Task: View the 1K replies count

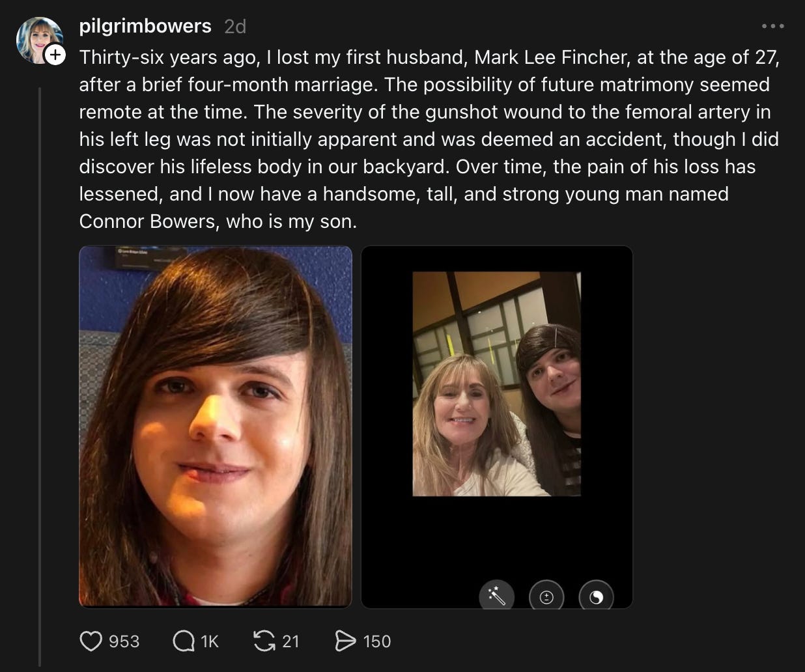Action: coord(210,641)
